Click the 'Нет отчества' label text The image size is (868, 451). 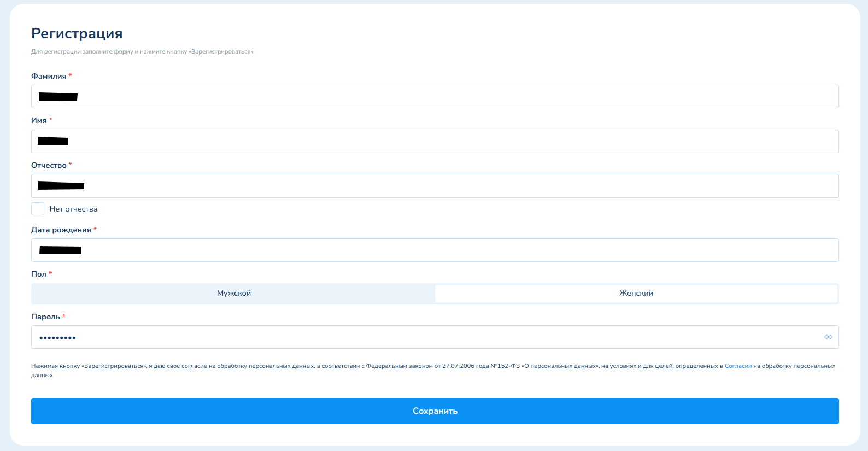click(73, 209)
